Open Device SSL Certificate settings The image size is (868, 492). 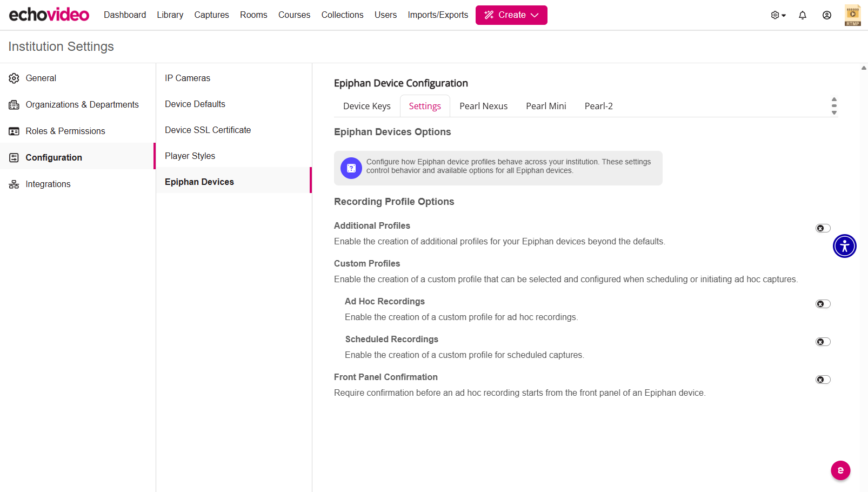(x=234, y=130)
